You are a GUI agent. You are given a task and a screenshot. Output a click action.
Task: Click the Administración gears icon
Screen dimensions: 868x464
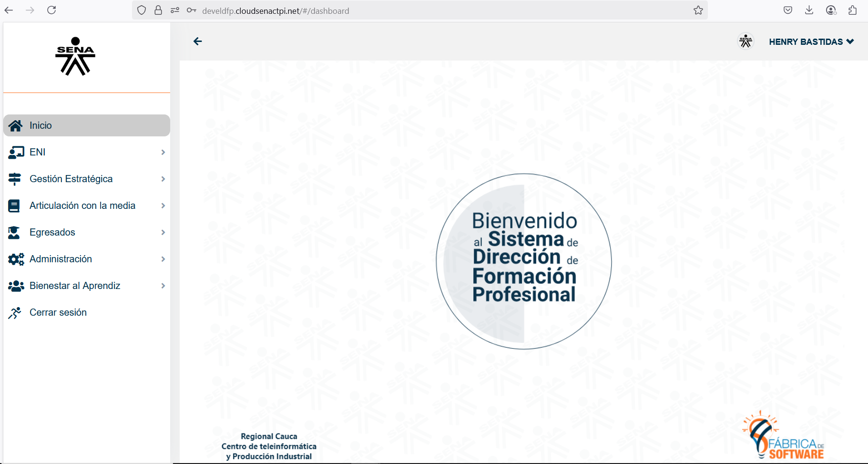[x=16, y=259]
